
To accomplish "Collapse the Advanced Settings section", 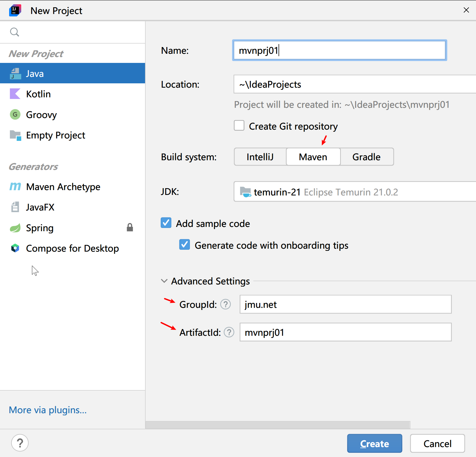I will tap(164, 281).
